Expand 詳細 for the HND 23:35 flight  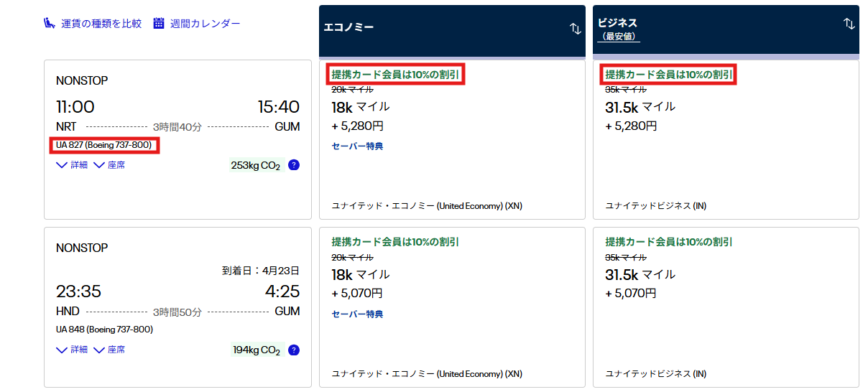[72, 350]
